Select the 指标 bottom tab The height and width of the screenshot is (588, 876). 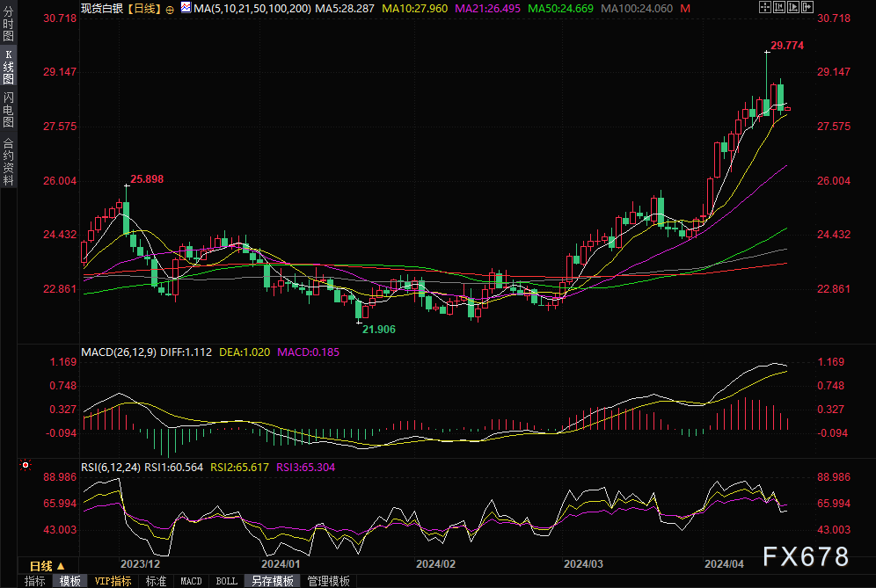coord(35,581)
